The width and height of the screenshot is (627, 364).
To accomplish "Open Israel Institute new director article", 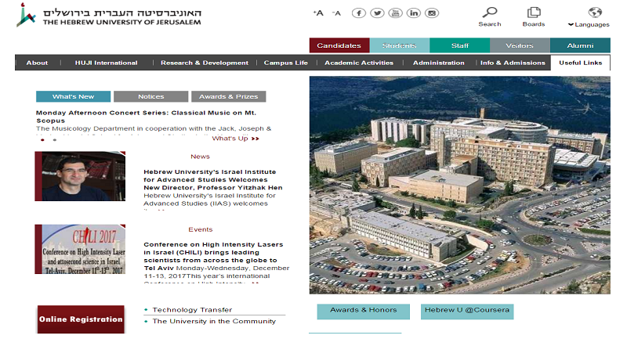I will click(213, 180).
